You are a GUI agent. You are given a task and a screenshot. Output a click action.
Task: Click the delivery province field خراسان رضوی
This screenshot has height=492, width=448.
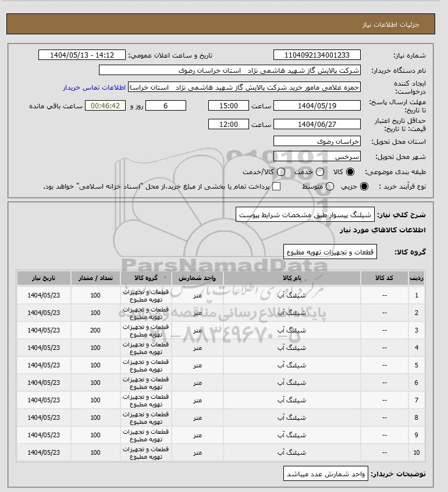click(x=317, y=141)
